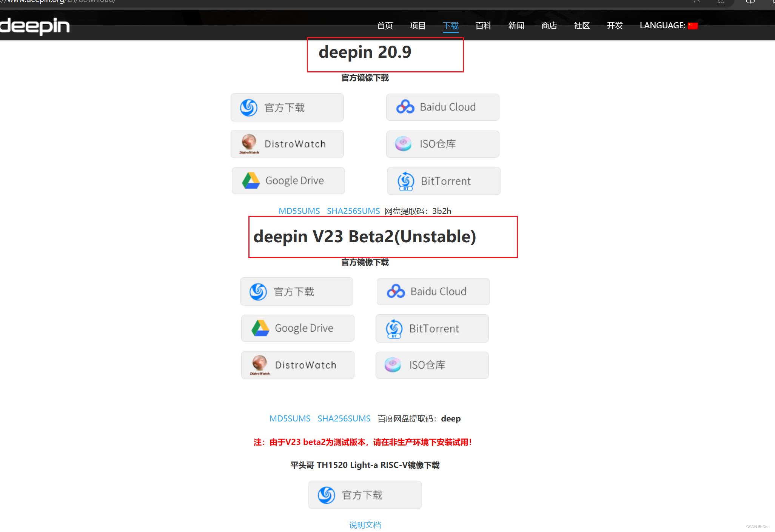Image resolution: width=775 pixels, height=532 pixels.
Task: Open MD5SUMS link for V23 Beta2
Action: click(x=290, y=418)
